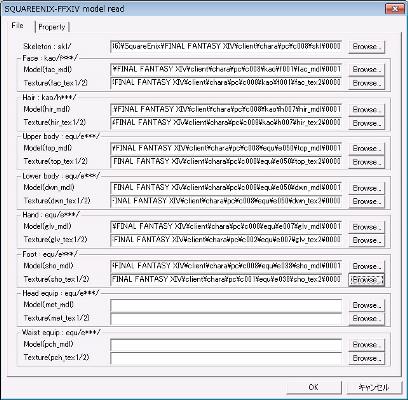Browse for the Head equip Model(met_mdl) file
The width and height of the screenshot is (408, 400).
click(x=366, y=305)
